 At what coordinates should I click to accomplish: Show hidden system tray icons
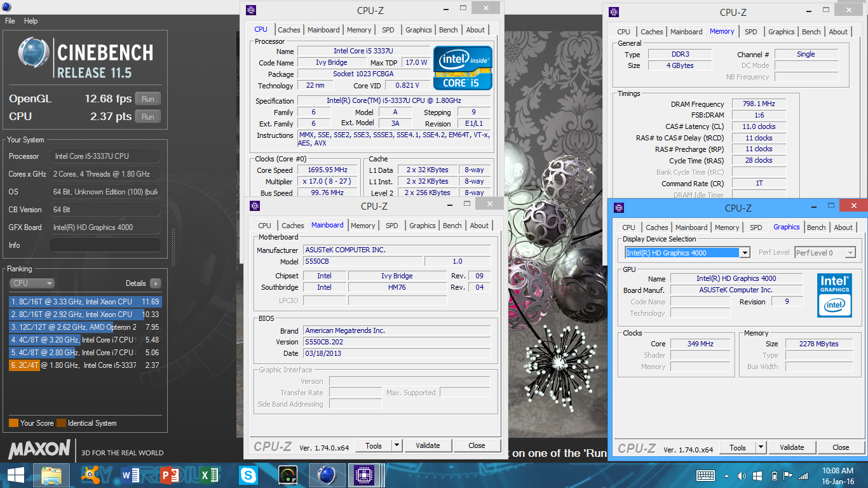coord(726,475)
